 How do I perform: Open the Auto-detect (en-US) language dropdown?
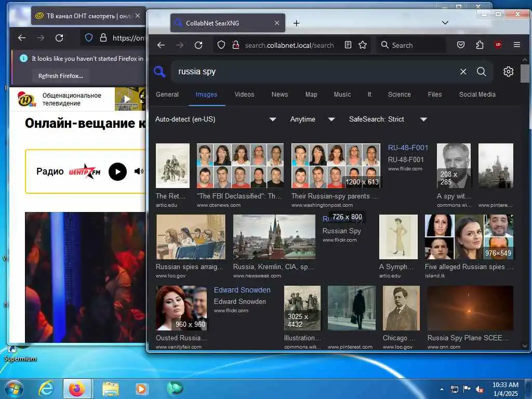[x=216, y=119]
